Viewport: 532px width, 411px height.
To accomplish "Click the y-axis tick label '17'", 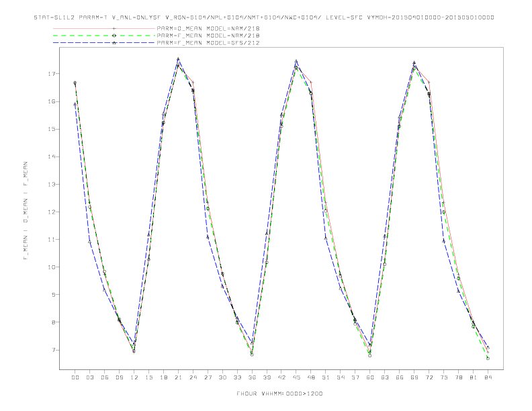I will [51, 74].
